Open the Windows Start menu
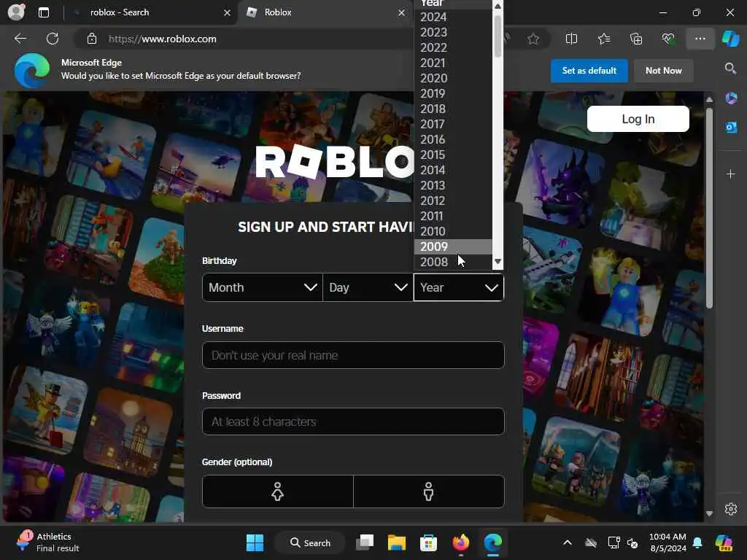The width and height of the screenshot is (747, 560). (255, 542)
